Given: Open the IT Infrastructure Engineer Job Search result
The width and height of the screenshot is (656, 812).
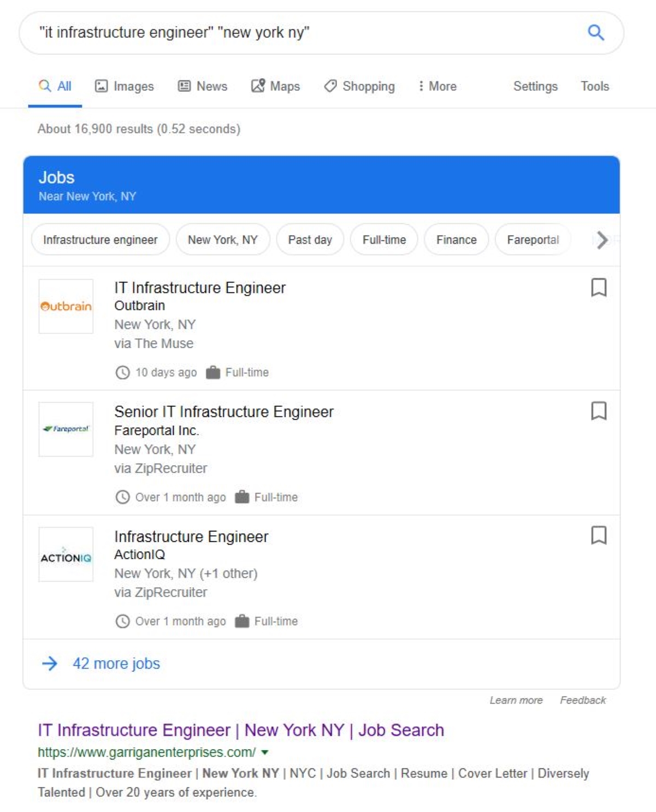Looking at the screenshot, I should (241, 730).
